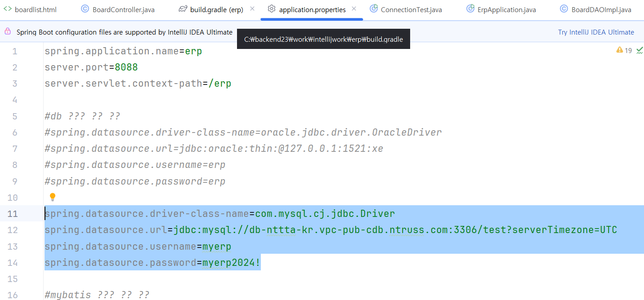The height and width of the screenshot is (300, 644).
Task: Click the boardlist.html file icon
Action: pyautogui.click(x=7, y=9)
